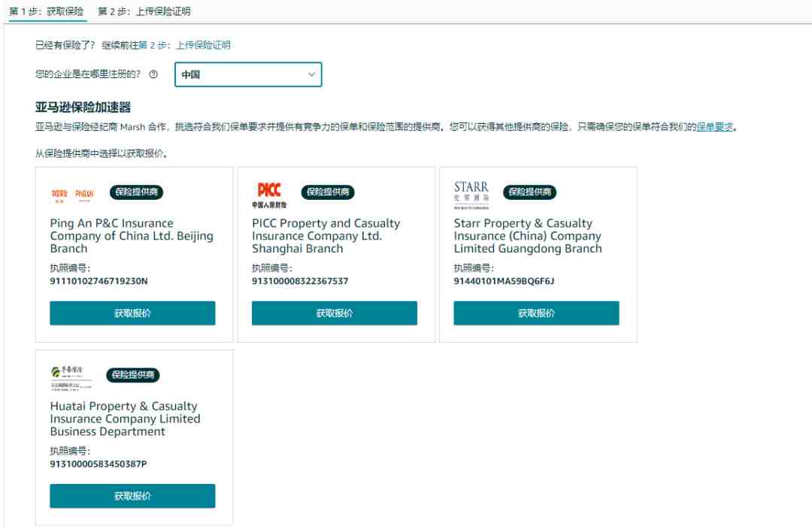Open the 保单要求 link
Viewport: 812px width, 529px height.
point(715,127)
